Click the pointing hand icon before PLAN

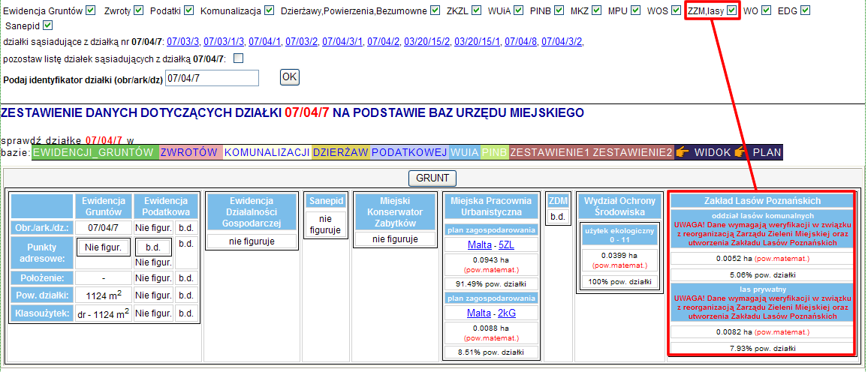[x=740, y=152]
